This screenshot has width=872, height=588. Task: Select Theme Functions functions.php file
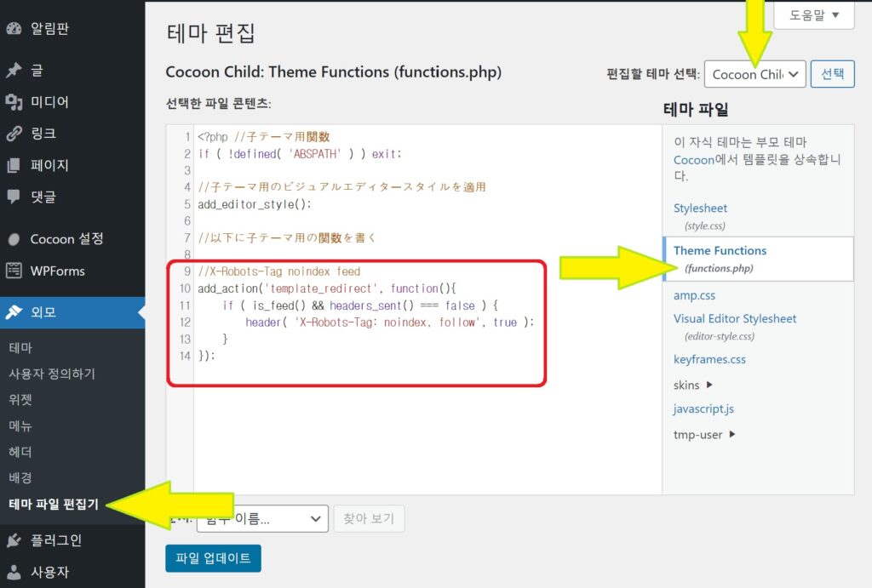759,259
